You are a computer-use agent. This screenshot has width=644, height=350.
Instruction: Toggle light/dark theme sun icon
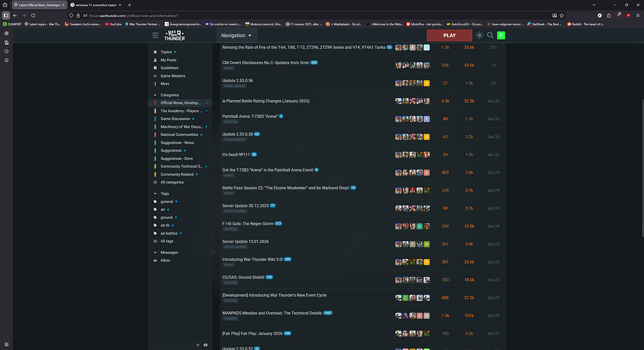coord(479,35)
